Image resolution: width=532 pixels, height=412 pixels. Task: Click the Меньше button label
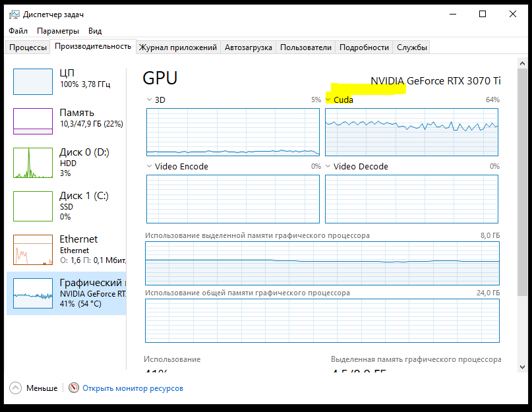point(42,388)
